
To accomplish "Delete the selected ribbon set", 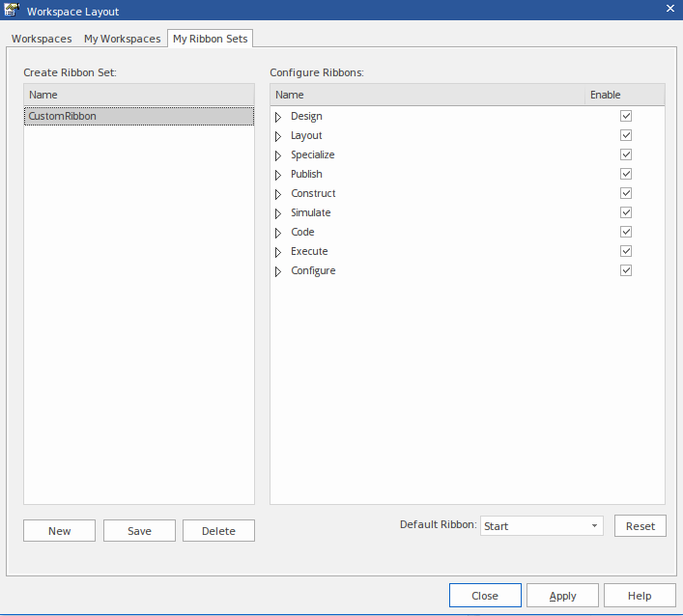I will point(218,531).
